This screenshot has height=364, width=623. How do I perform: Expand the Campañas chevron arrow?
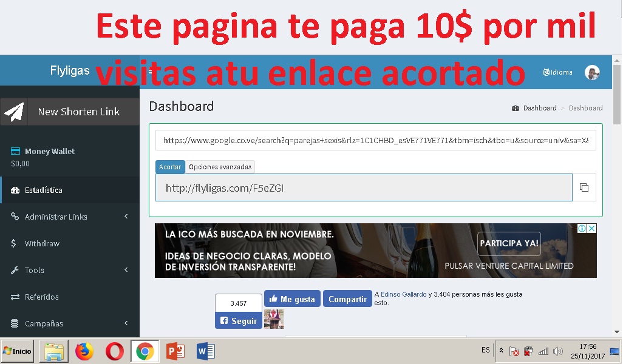pyautogui.click(x=126, y=323)
